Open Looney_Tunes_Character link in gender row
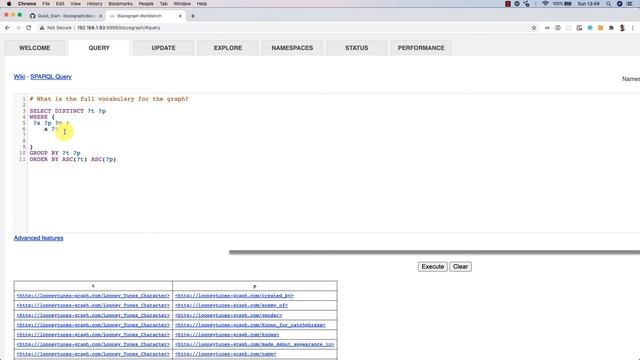The width and height of the screenshot is (640, 360). click(x=93, y=315)
